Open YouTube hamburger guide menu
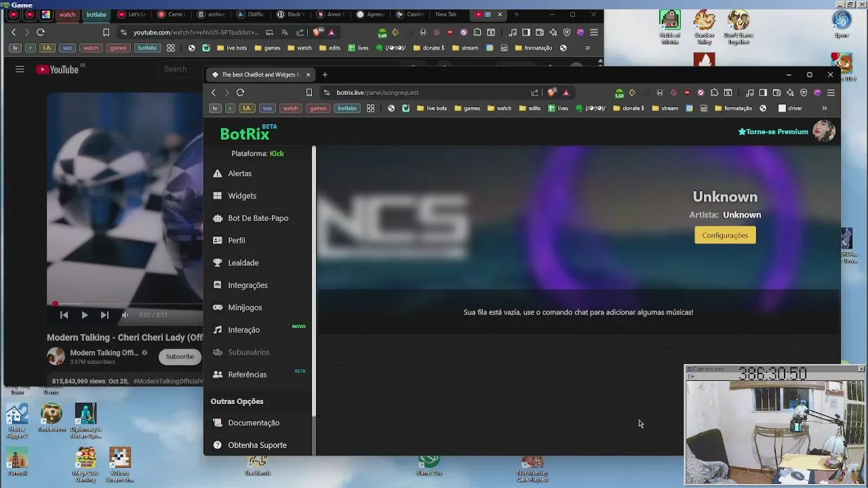The width and height of the screenshot is (868, 488). (20, 69)
